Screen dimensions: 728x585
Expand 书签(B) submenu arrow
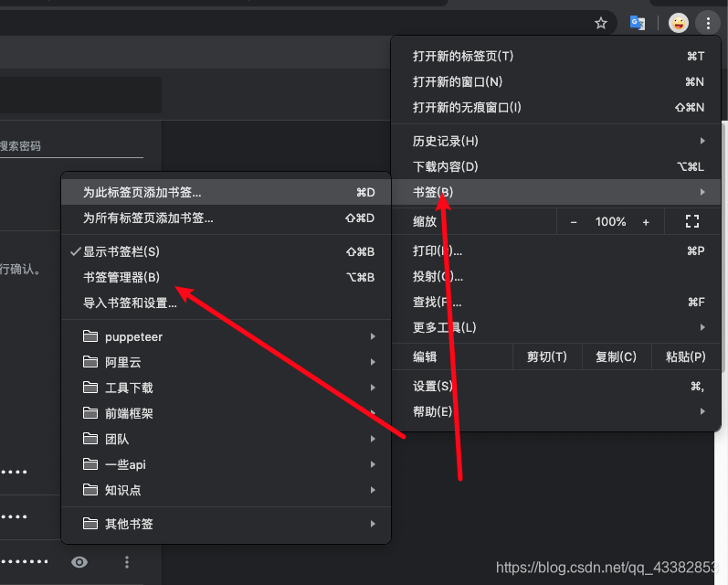coord(702,192)
